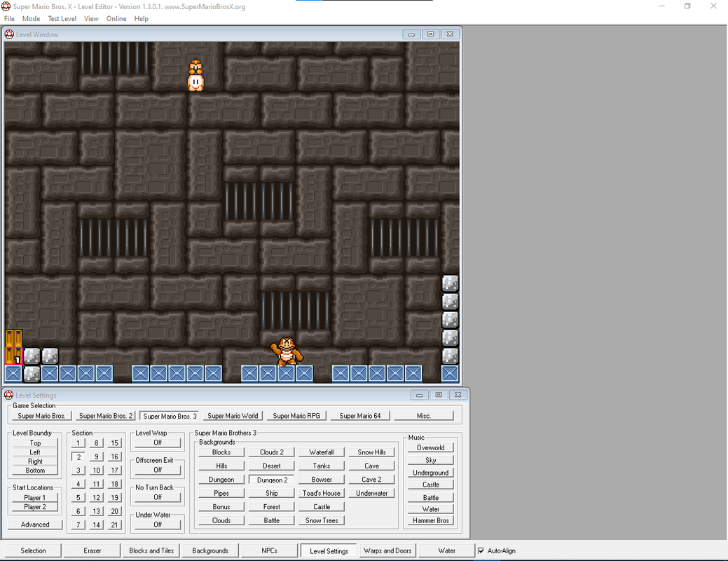The width and height of the screenshot is (728, 561).
Task: Click the top gray stone block on right column
Action: coord(450,283)
